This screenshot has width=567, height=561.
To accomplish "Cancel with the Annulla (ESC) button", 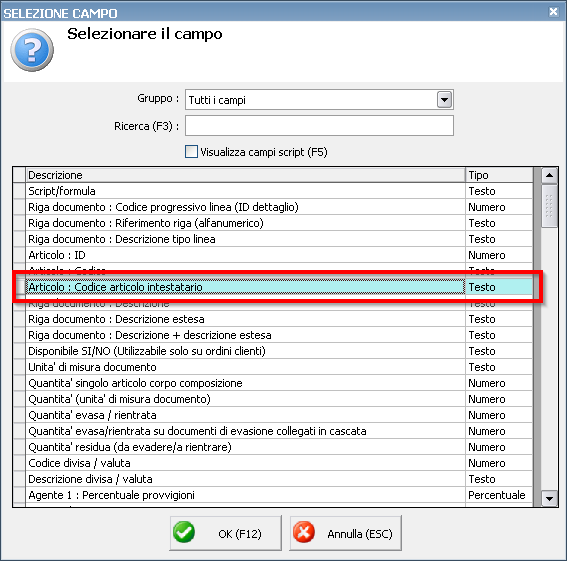I will 345,533.
